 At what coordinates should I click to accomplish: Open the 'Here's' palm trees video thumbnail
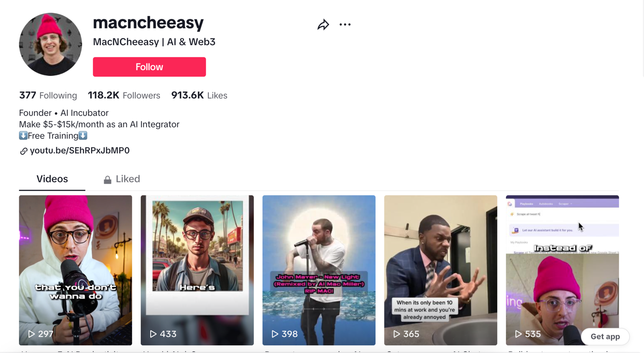[x=197, y=270]
